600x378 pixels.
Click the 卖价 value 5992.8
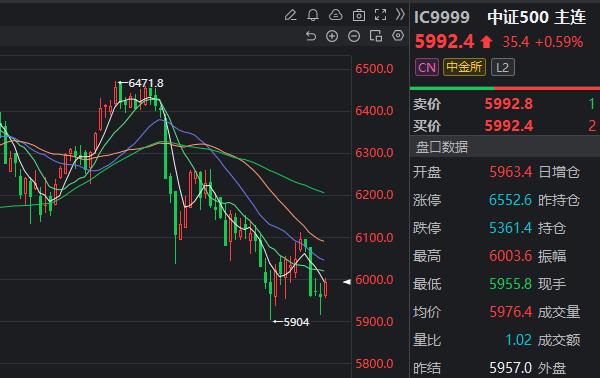point(509,104)
